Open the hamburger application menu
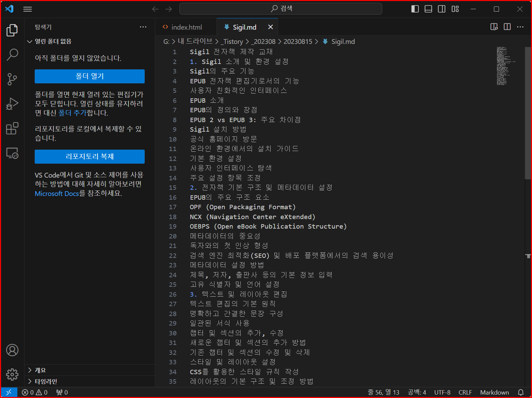Viewport: 532px width, 398px height. click(x=28, y=9)
